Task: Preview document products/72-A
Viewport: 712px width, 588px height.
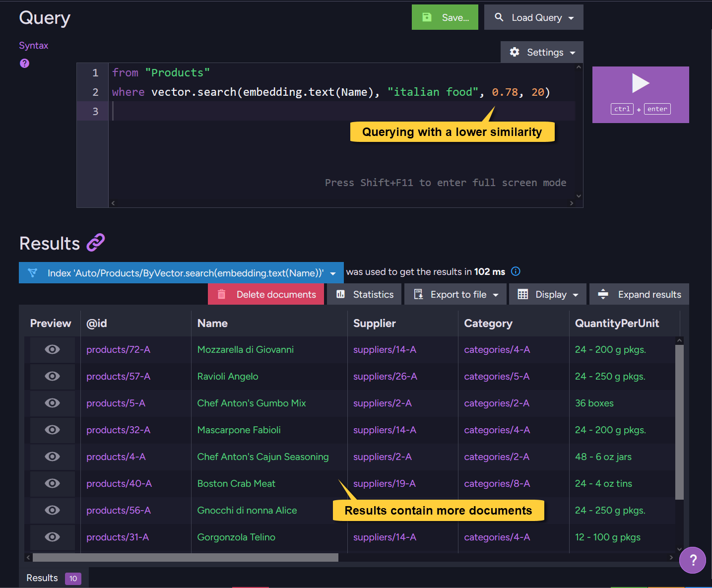Action: 52,349
